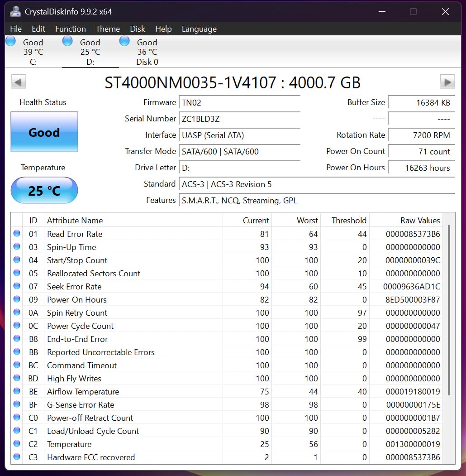Click status orb for High Fly Writes

pyautogui.click(x=17, y=378)
